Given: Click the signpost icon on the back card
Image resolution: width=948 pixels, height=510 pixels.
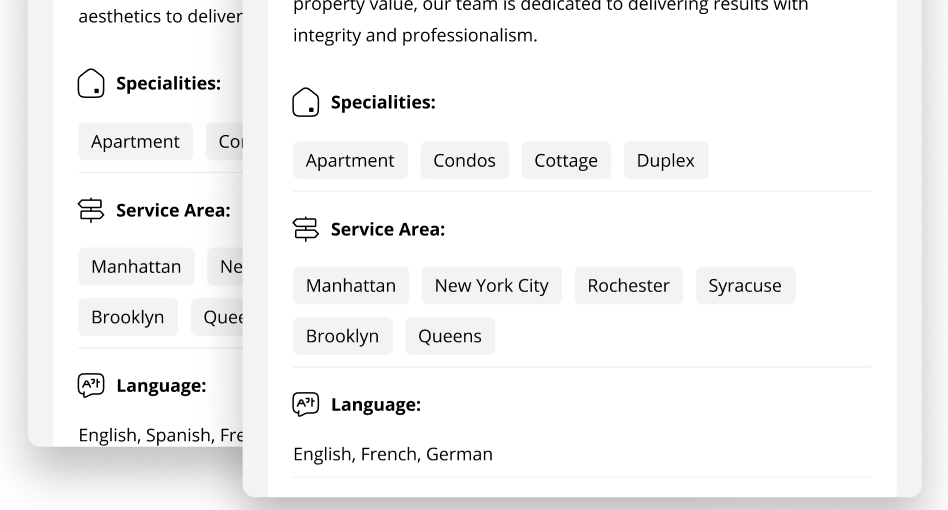Looking at the screenshot, I should pyautogui.click(x=91, y=210).
